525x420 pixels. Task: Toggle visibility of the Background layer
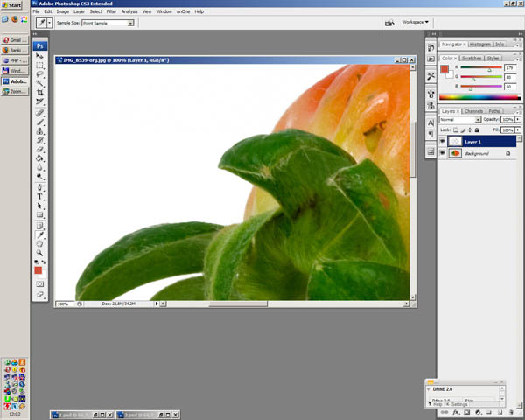(x=443, y=153)
